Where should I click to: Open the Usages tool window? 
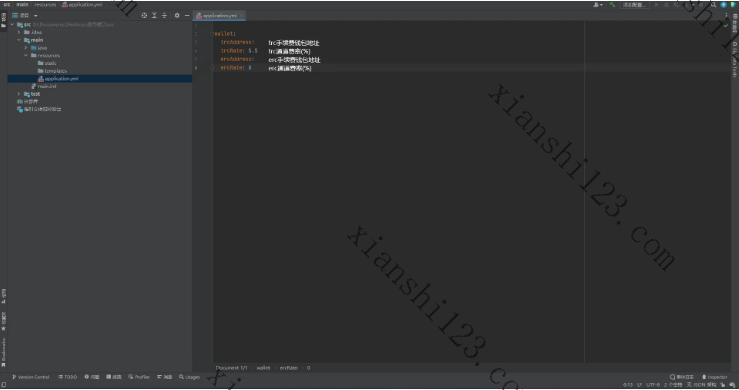[189, 377]
